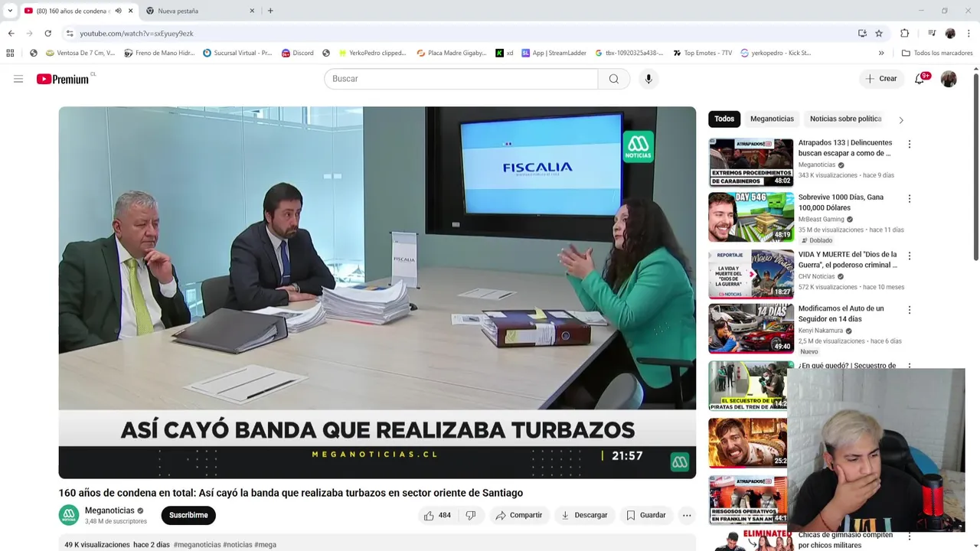Image resolution: width=980 pixels, height=551 pixels.
Task: Click the main video player
Action: [x=377, y=292]
